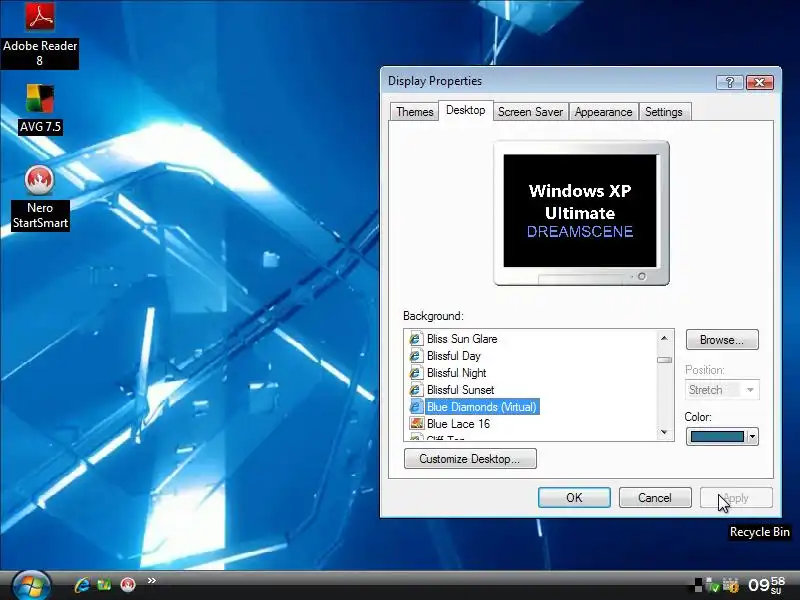This screenshot has width=800, height=600.
Task: Click the blue desktop Color swatch
Action: 717,437
